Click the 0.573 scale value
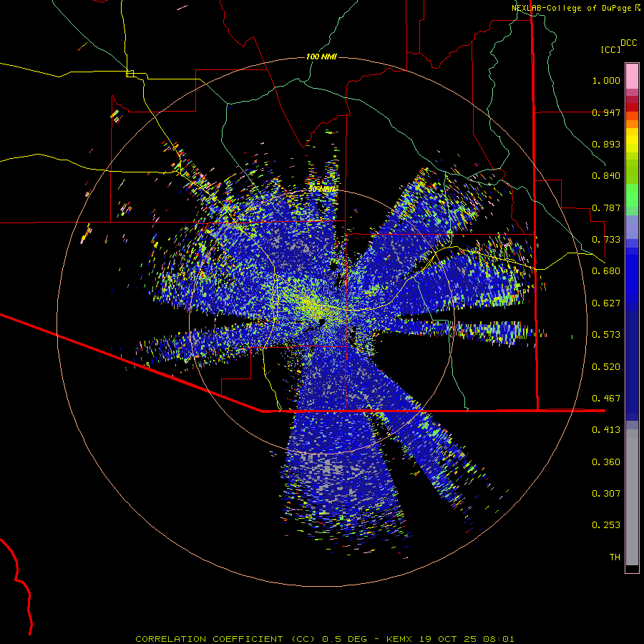644x644 pixels. click(x=606, y=335)
